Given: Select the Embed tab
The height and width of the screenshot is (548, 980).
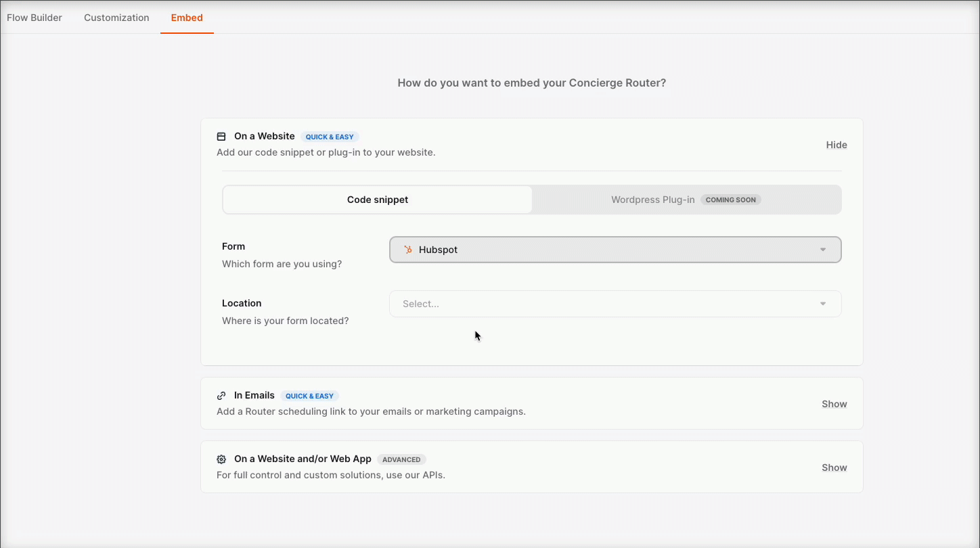Looking at the screenshot, I should tap(187, 18).
